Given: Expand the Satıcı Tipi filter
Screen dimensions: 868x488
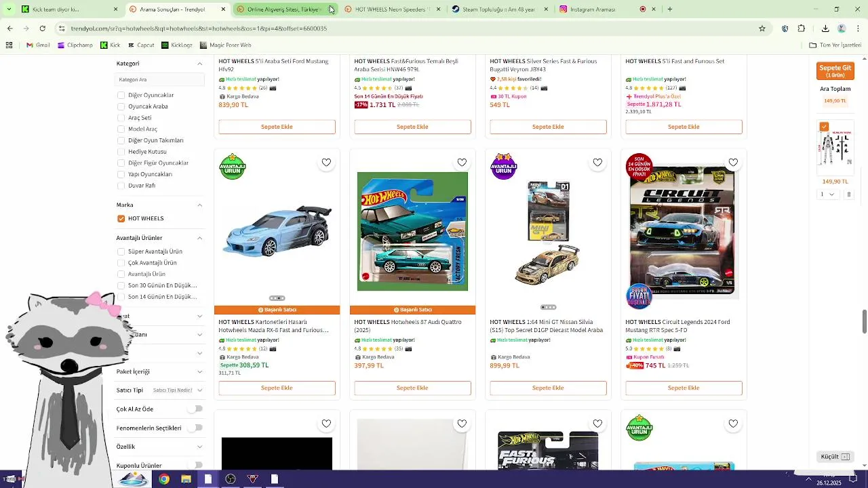Looking at the screenshot, I should tap(199, 390).
